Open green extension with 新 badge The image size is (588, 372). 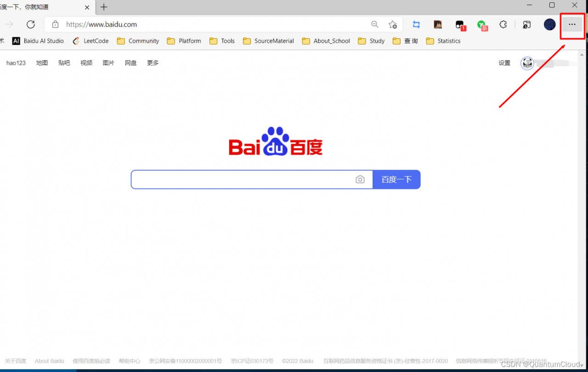[x=481, y=25]
